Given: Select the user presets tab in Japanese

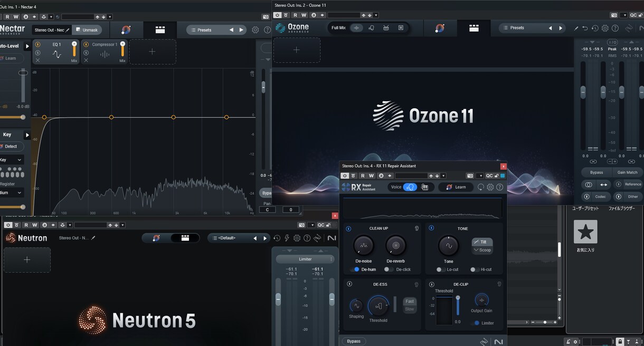Looking at the screenshot, I should (585, 208).
